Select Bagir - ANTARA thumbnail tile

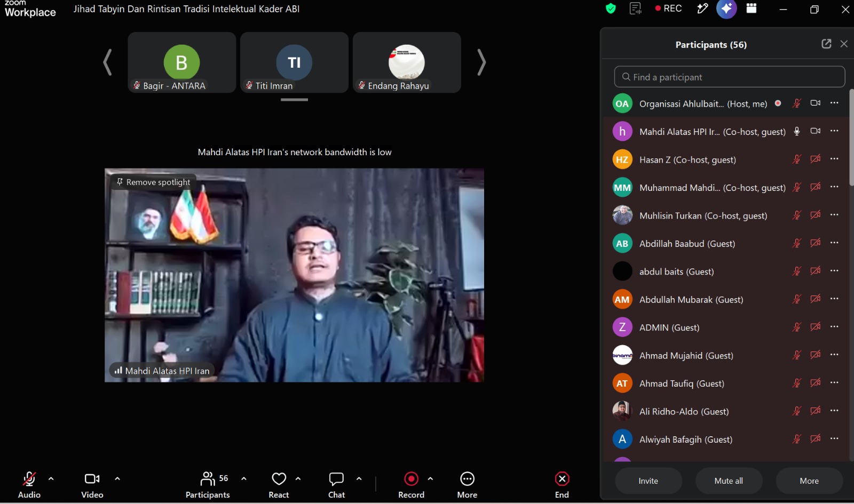point(181,62)
